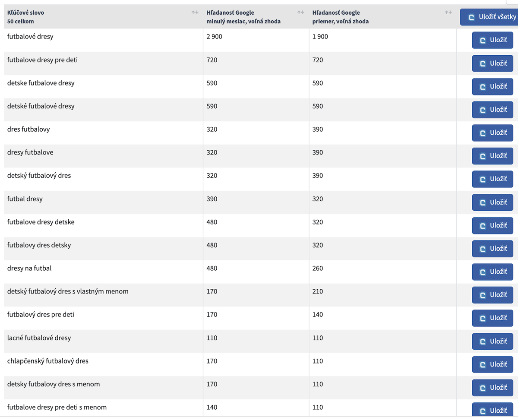Save keyword detsky futbalovy dres s menom

click(493, 388)
